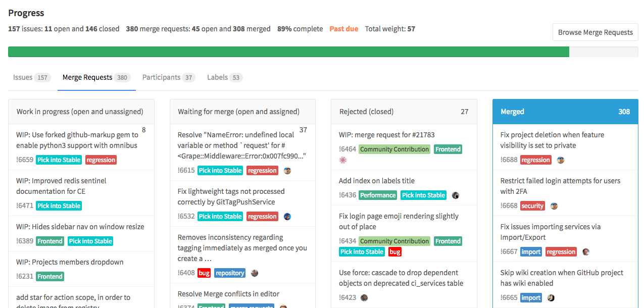Click the avatar beside !6436
This screenshot has width=644, height=308.
(x=456, y=195)
